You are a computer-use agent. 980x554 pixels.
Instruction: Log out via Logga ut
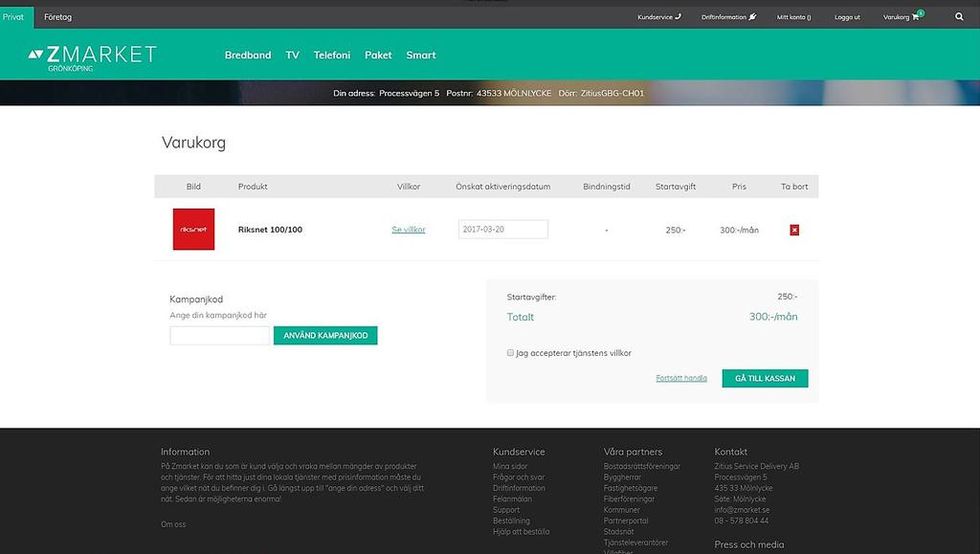click(x=847, y=17)
